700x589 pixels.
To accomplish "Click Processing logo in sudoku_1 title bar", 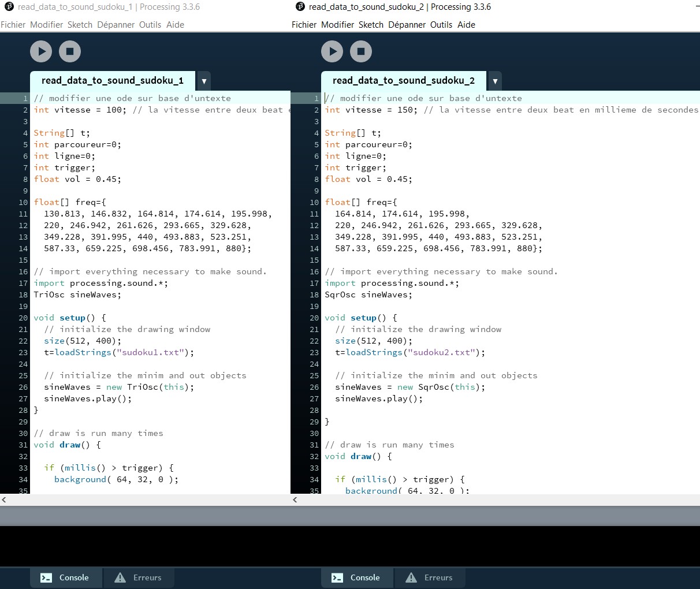I will (9, 7).
